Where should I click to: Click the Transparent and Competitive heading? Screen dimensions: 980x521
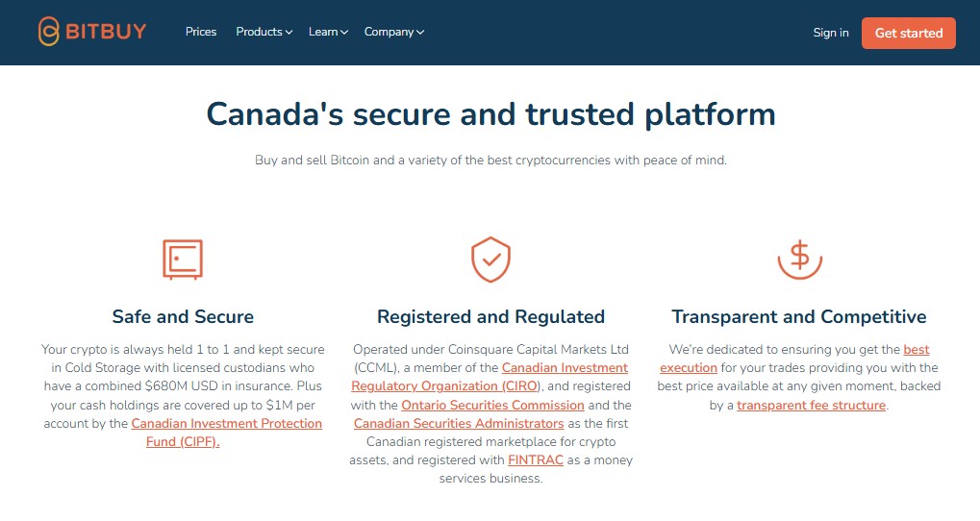click(x=799, y=316)
